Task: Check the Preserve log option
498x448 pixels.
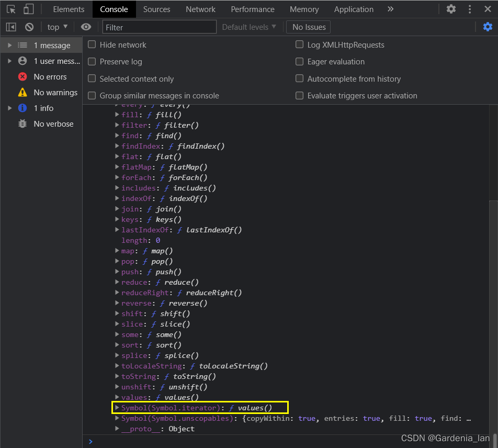Action: click(92, 61)
